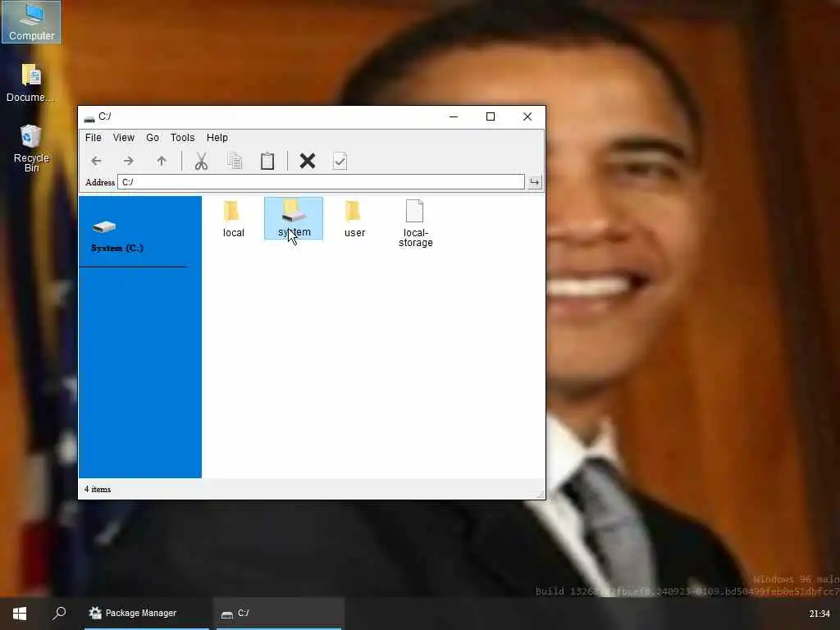
Task: Open the File menu
Action: [94, 138]
